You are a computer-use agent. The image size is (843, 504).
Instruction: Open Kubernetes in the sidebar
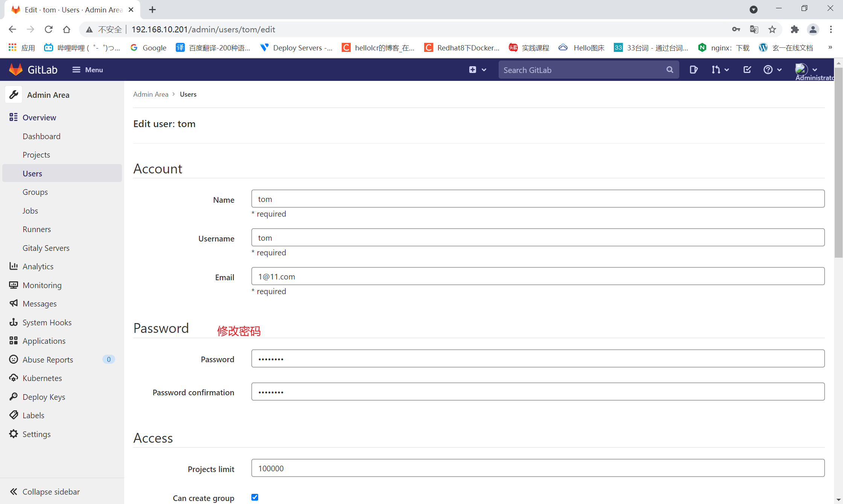pos(42,378)
